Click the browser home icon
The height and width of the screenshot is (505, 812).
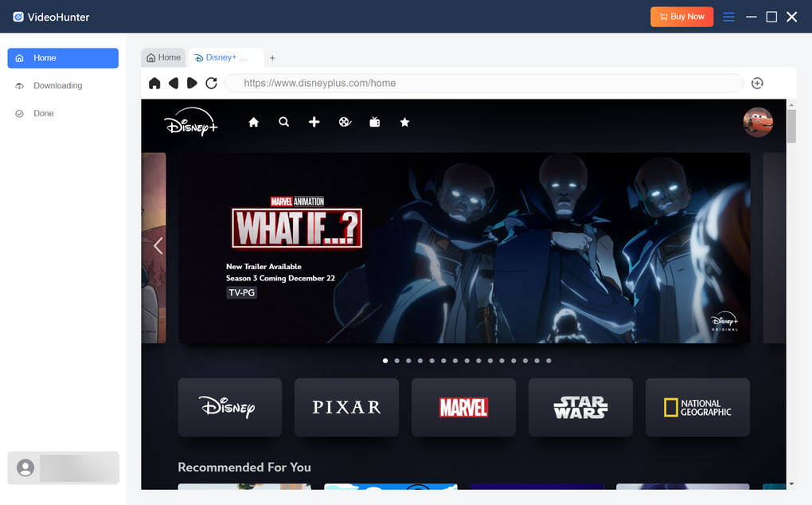[154, 84]
